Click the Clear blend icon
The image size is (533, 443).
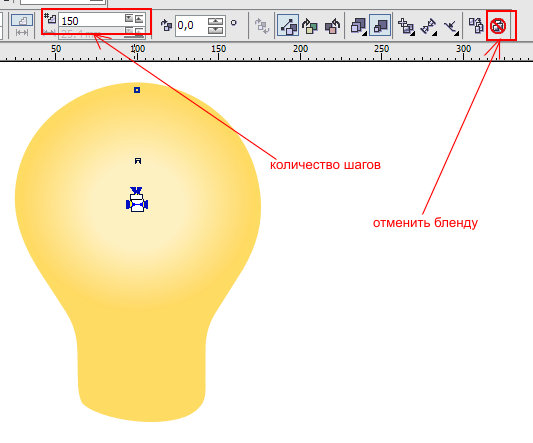point(498,26)
